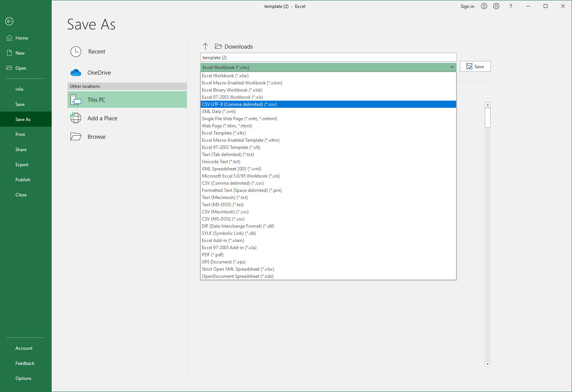
Task: Click the This PC computer icon
Action: pos(76,100)
